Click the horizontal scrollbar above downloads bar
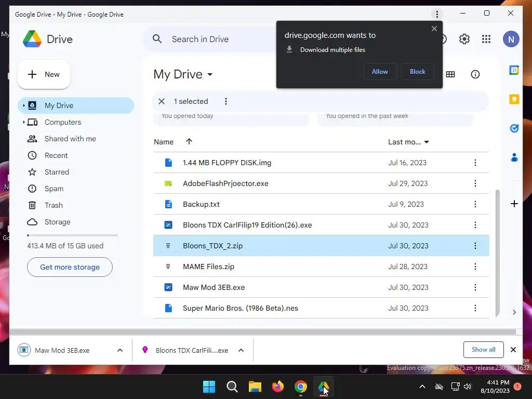This screenshot has width=532, height=399. click(x=262, y=332)
